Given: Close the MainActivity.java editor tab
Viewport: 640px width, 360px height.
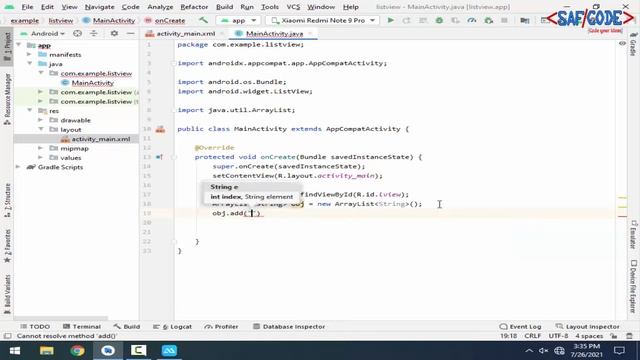Looking at the screenshot, I should (x=310, y=33).
